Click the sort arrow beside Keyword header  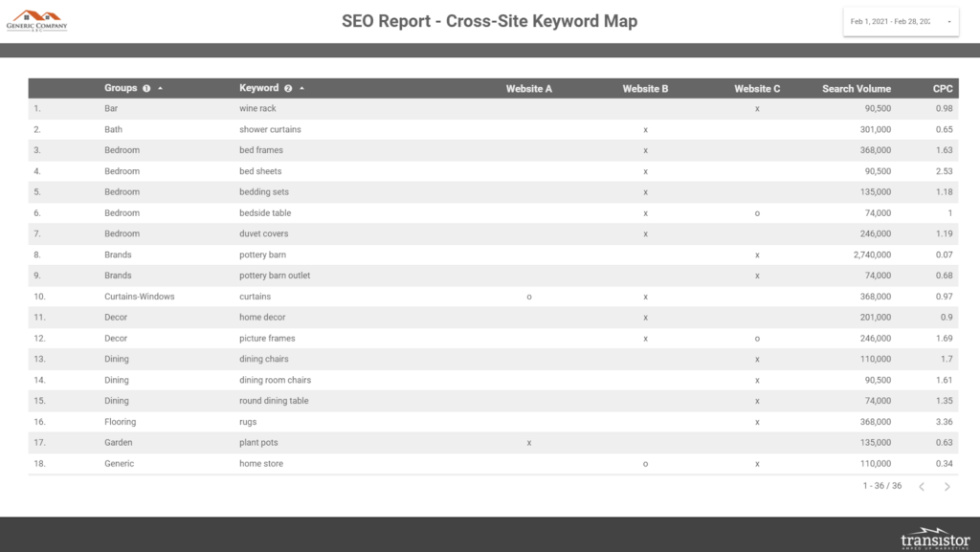point(301,89)
